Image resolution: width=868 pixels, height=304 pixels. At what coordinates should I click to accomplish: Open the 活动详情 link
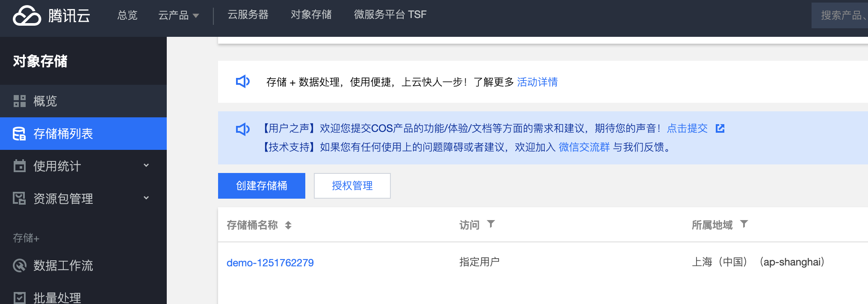[x=537, y=82]
